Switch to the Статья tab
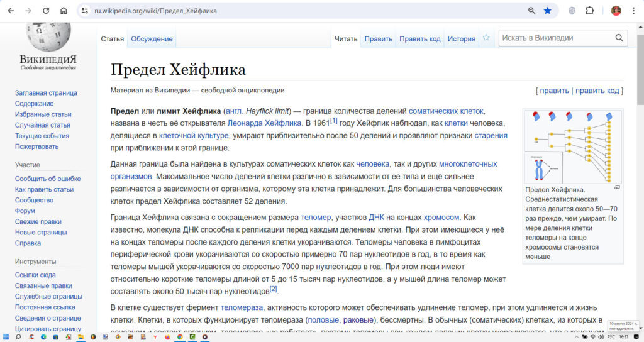 [112, 39]
